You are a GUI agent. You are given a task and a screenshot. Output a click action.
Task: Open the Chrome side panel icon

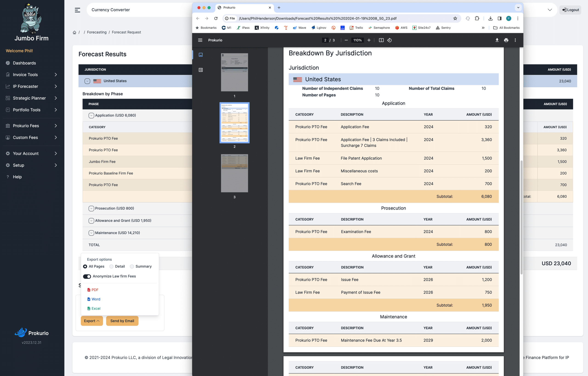tap(499, 18)
